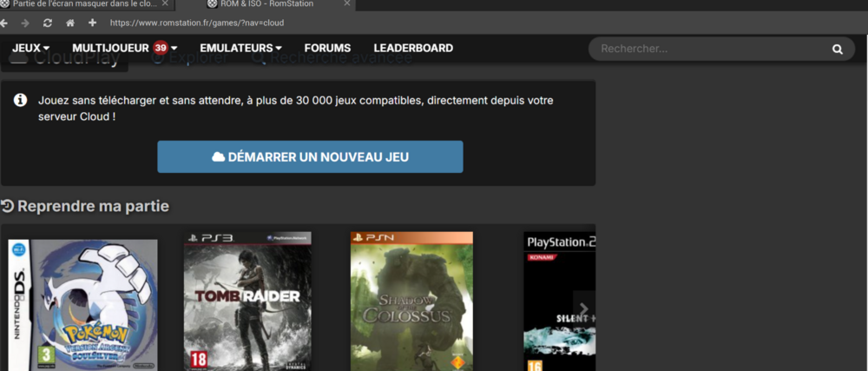
Task: Open the MULTIJOUEUR dropdown menu
Action: [124, 49]
